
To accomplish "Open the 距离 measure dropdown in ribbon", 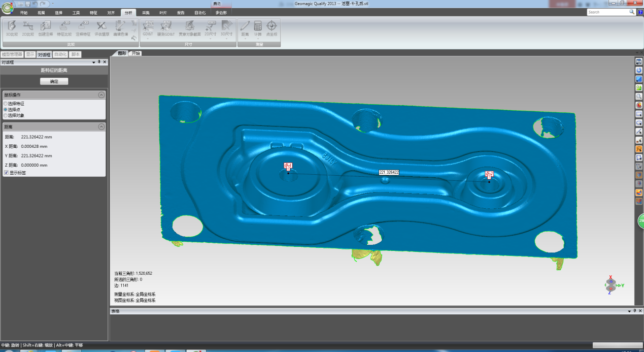I will (245, 38).
